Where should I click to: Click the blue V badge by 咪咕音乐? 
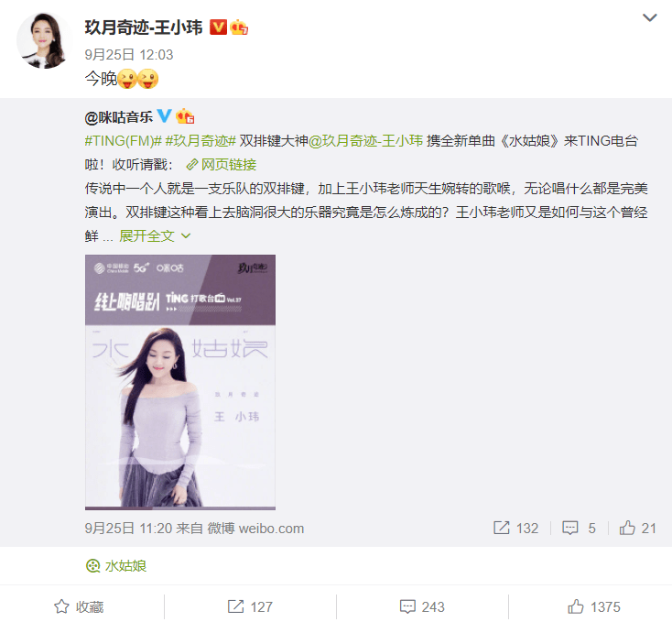click(164, 115)
